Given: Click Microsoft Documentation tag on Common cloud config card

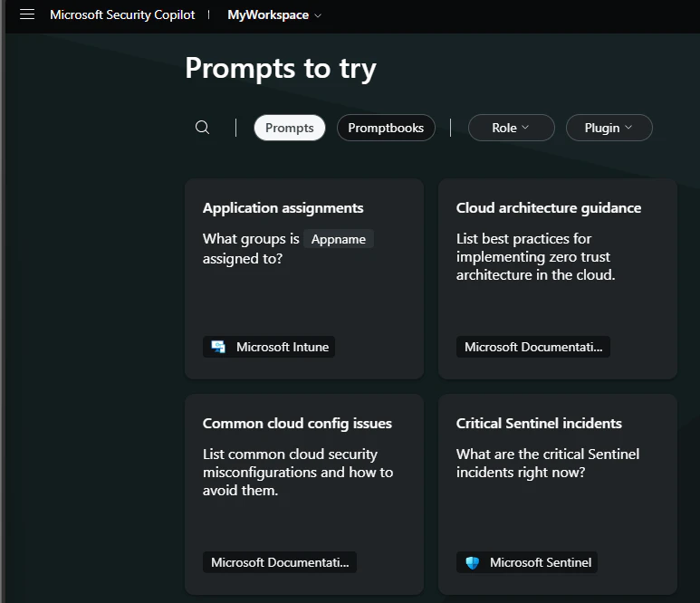Looking at the screenshot, I should click(x=280, y=562).
